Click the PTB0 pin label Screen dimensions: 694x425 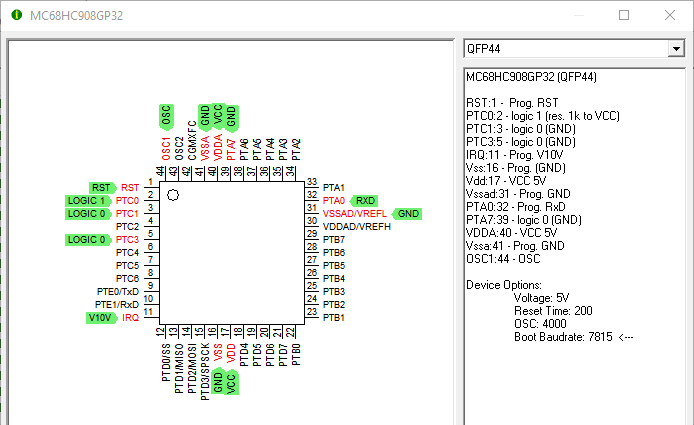click(x=296, y=355)
